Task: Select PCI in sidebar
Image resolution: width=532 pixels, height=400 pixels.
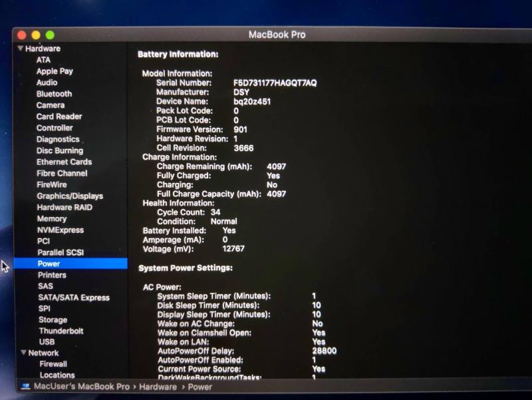Action: 43,241
